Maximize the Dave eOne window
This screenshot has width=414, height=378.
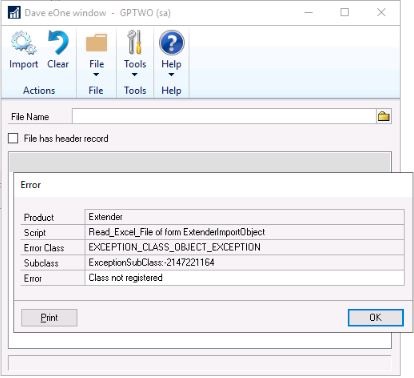pos(345,12)
